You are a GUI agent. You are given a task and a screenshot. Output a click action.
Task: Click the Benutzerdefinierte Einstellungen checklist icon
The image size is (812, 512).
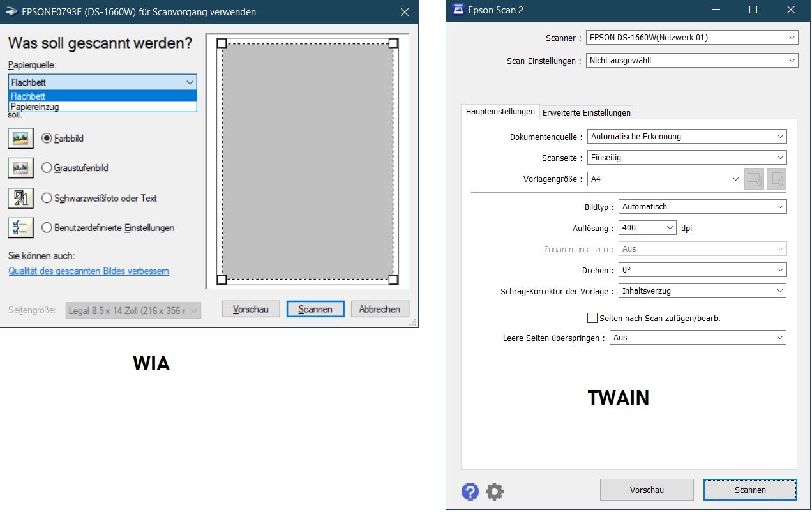(x=20, y=228)
